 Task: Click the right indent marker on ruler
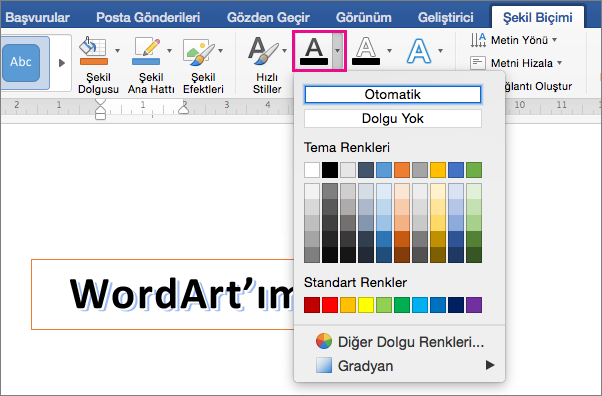click(x=184, y=109)
